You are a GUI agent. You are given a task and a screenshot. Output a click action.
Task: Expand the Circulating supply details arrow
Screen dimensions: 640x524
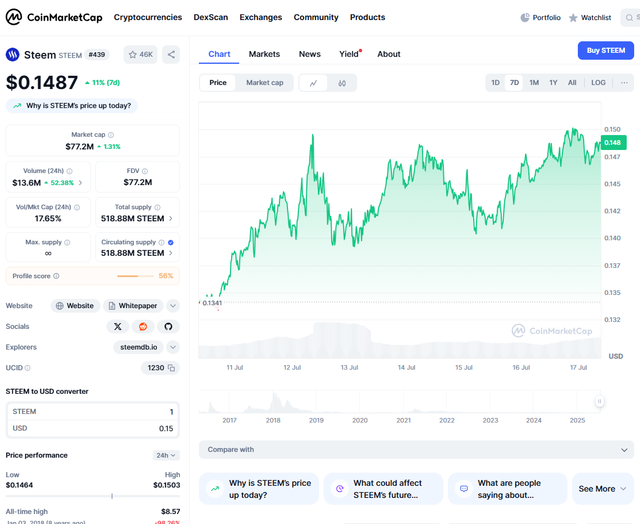(171, 253)
